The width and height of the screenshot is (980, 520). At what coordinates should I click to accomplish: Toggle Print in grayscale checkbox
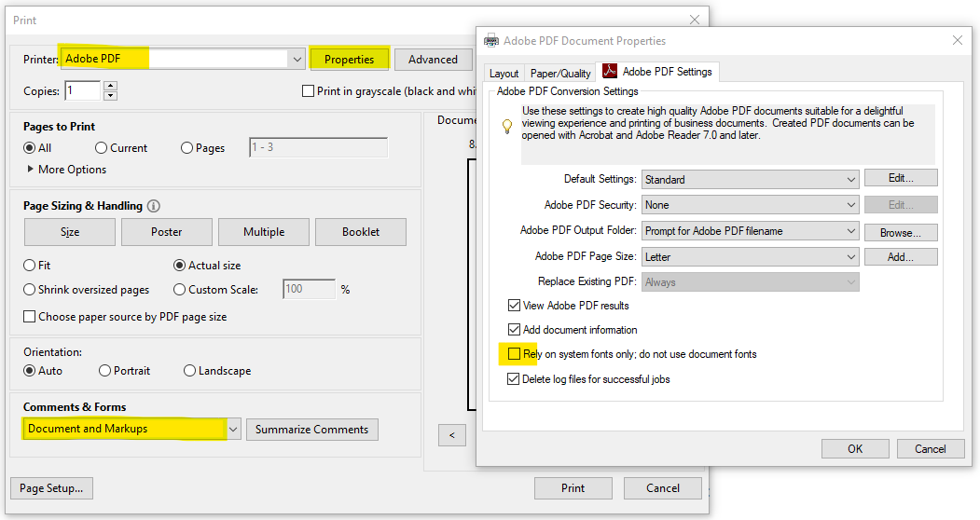point(308,91)
